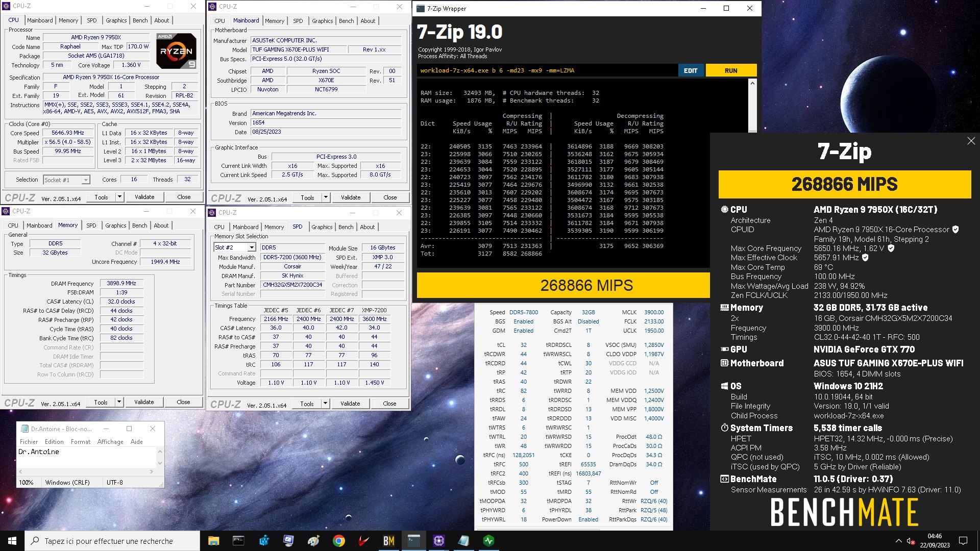Open the BenchMate BM taskbar icon

(389, 541)
